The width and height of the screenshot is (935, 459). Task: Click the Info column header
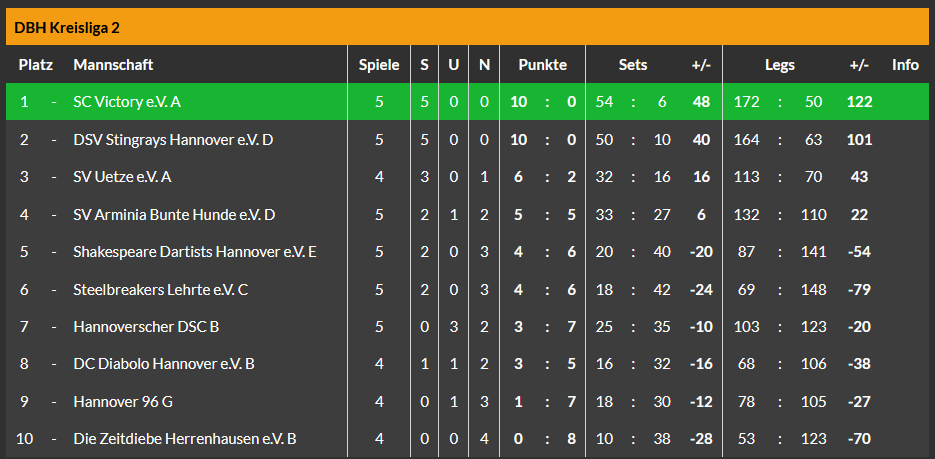click(x=905, y=65)
